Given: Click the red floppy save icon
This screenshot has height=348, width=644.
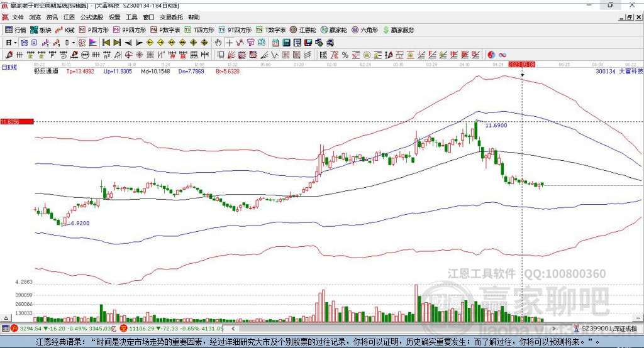Looking at the screenshot, I should tap(308, 43).
